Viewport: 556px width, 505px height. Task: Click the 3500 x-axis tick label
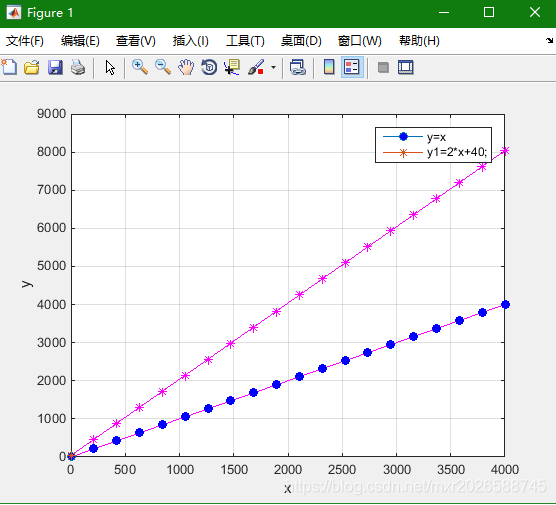point(451,470)
